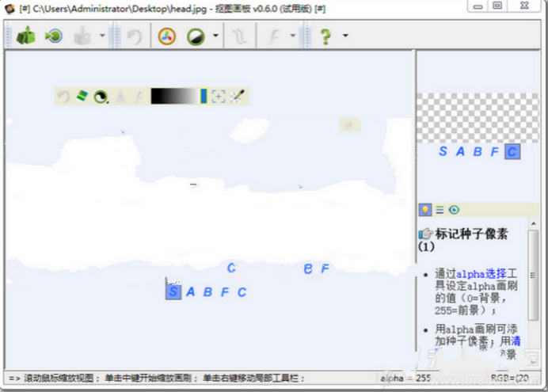The width and height of the screenshot is (548, 392).
Task: Toggle the lightbulb hints panel button
Action: point(425,210)
